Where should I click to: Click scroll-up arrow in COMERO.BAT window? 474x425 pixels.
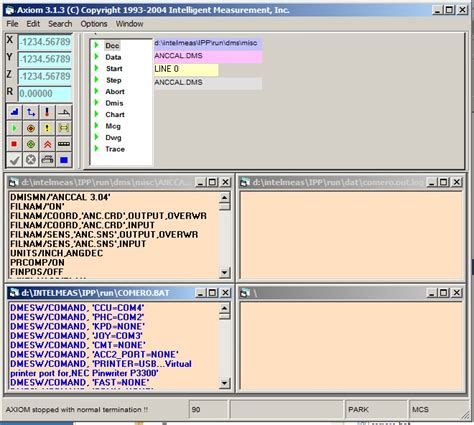[224, 308]
